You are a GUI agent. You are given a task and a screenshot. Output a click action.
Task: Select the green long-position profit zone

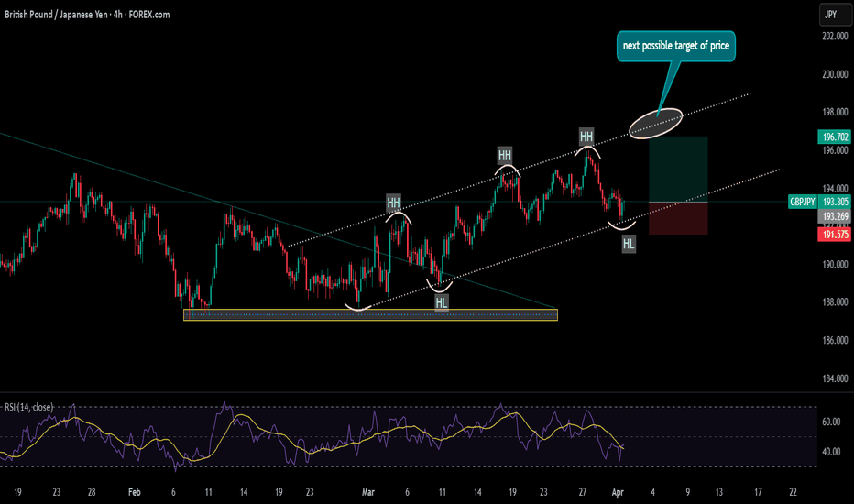tap(678, 170)
